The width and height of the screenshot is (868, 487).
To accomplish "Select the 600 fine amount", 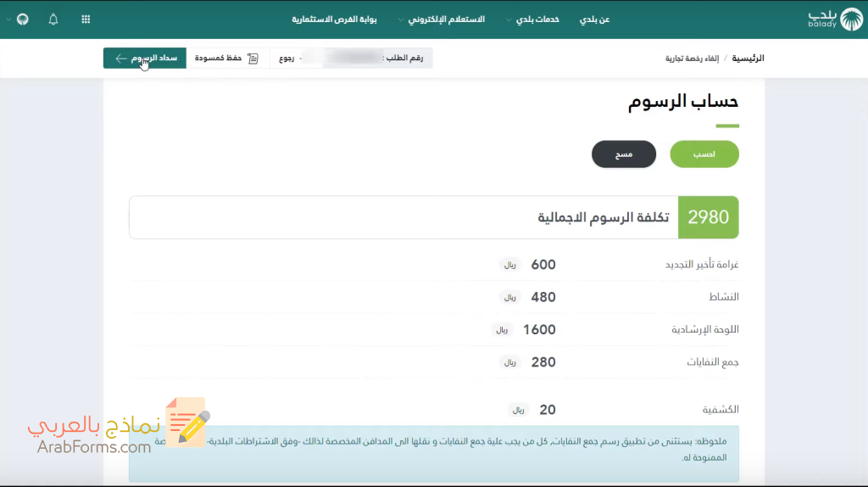I will coord(543,265).
